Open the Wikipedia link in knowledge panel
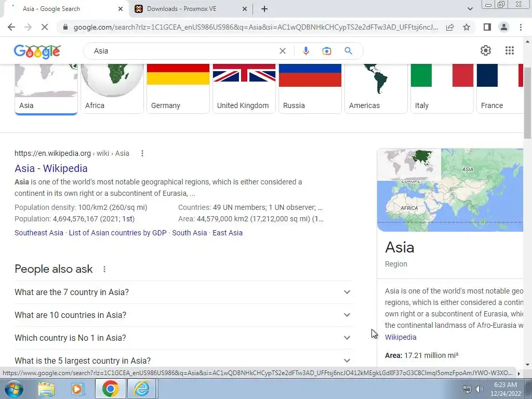This screenshot has height=399, width=532. [x=401, y=337]
